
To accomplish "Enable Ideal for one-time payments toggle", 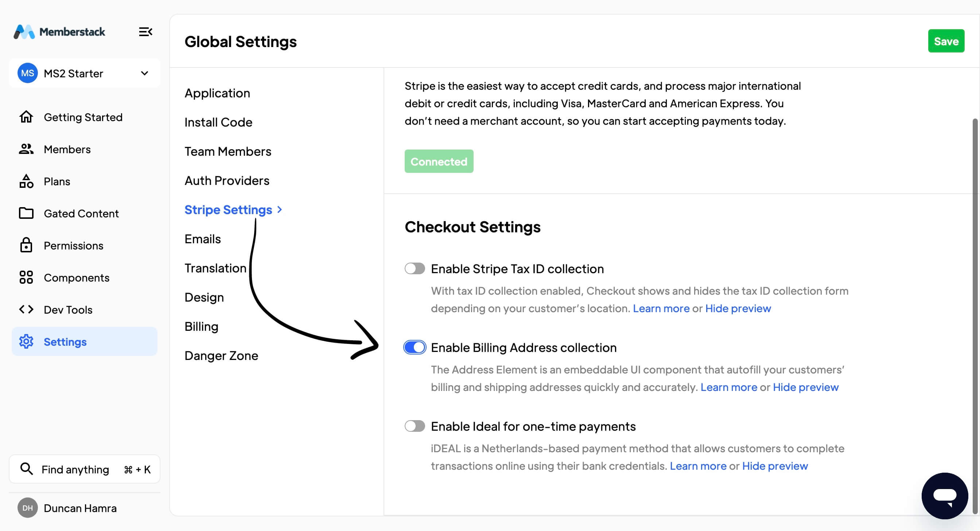I will click(415, 426).
